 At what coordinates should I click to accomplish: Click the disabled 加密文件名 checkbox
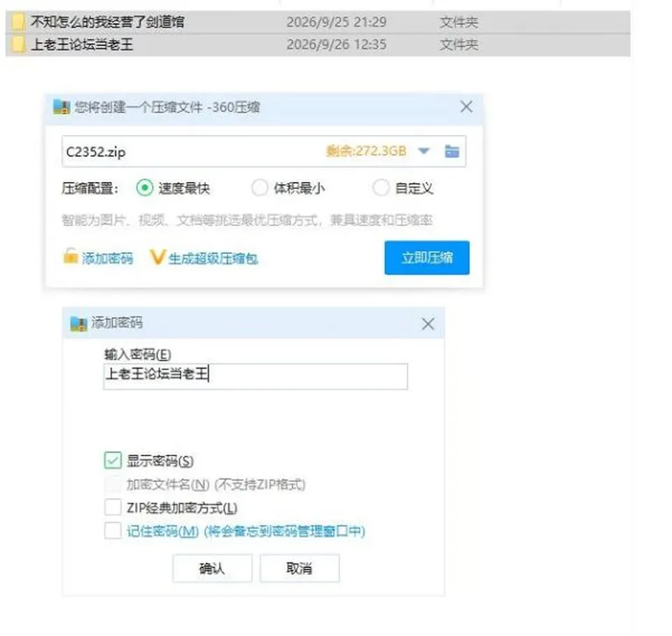point(113,484)
